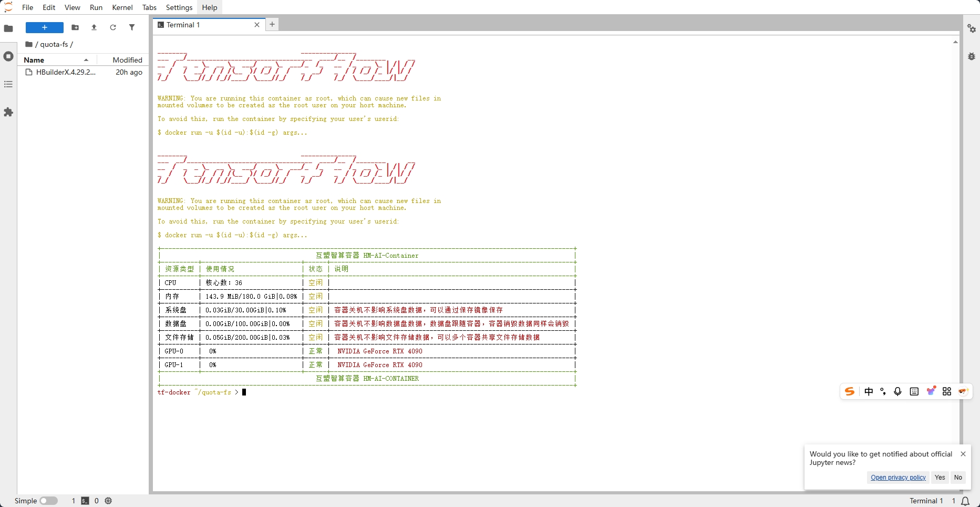Open the IME skin shirt icon
Screen dimensions: 980x507
click(x=931, y=391)
